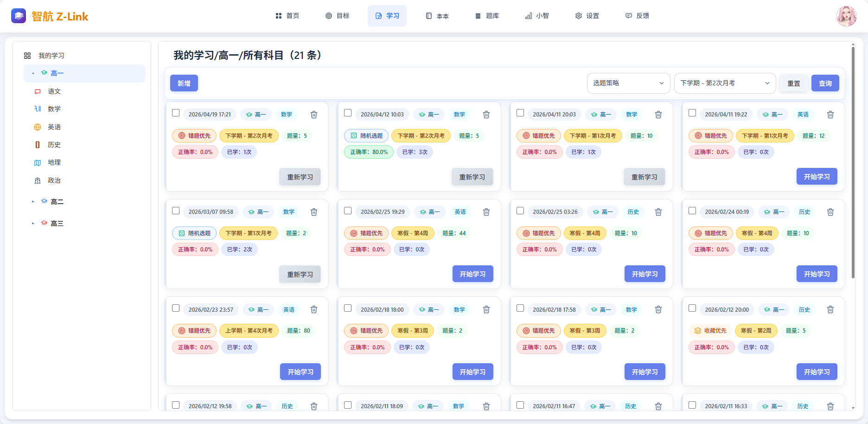This screenshot has height=424, width=868.
Task: Click the vertical scrollbar of the card list
Action: click(x=853, y=162)
